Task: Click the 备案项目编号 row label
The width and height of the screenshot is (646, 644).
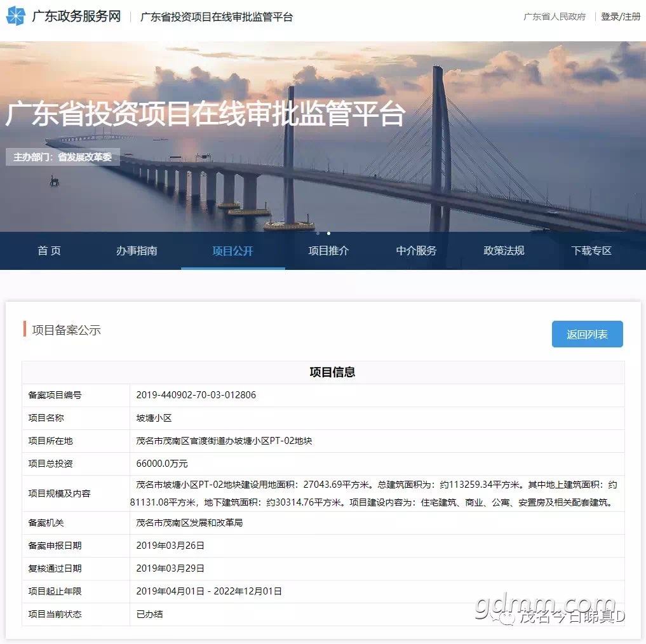Action: coord(55,395)
